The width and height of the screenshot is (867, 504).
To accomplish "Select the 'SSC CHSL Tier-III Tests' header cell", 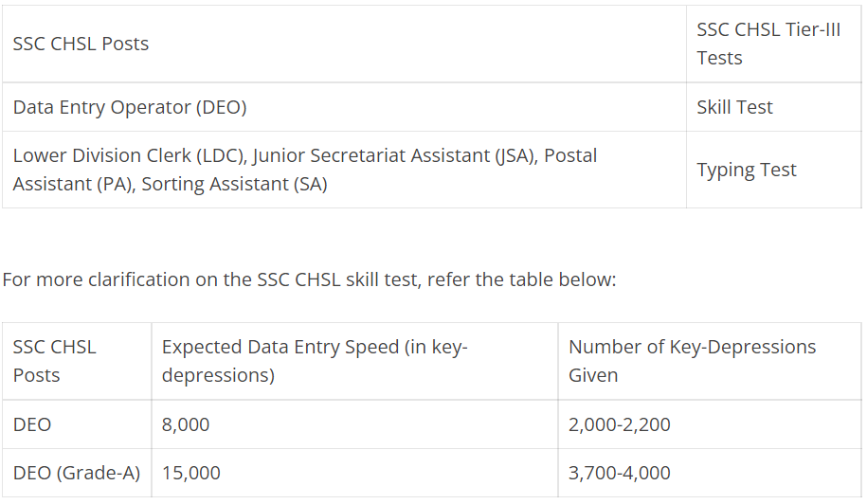I will 768,44.
